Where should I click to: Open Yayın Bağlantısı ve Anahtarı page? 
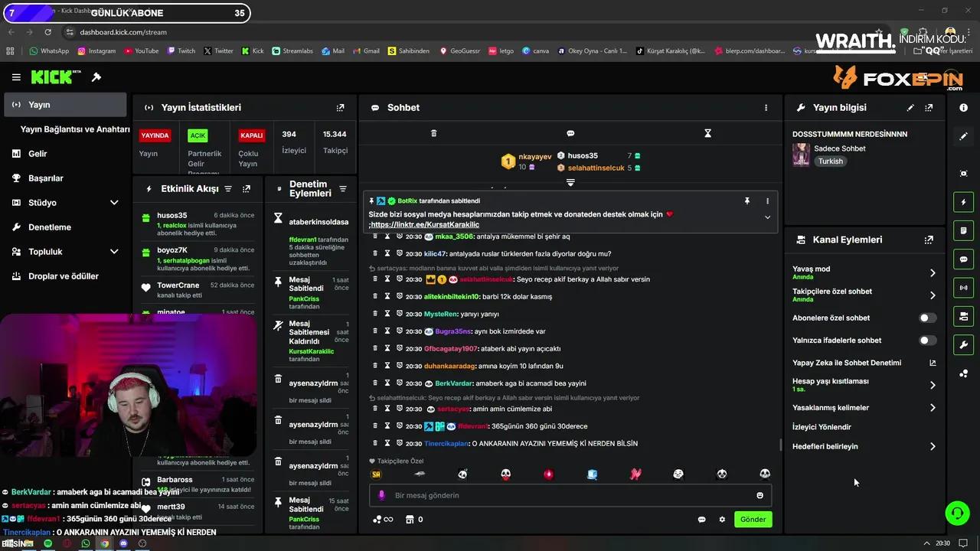[75, 129]
